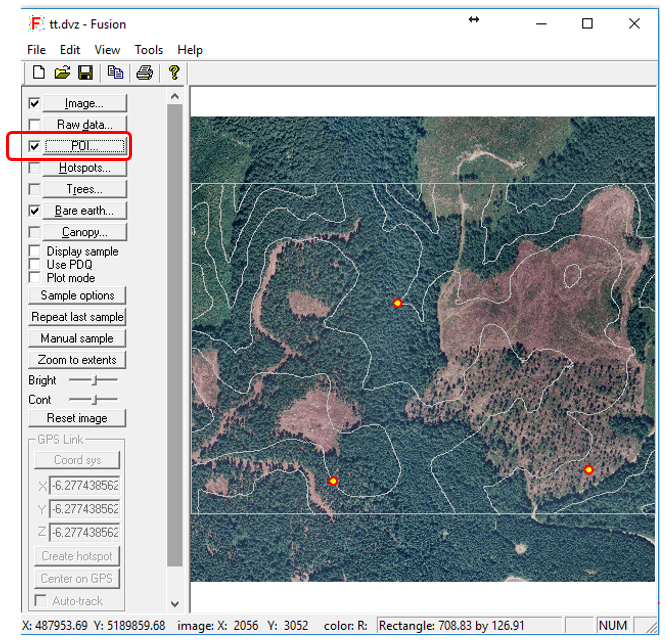The width and height of the screenshot is (666, 642).
Task: Enable the Raw data checkbox
Action: (x=35, y=125)
